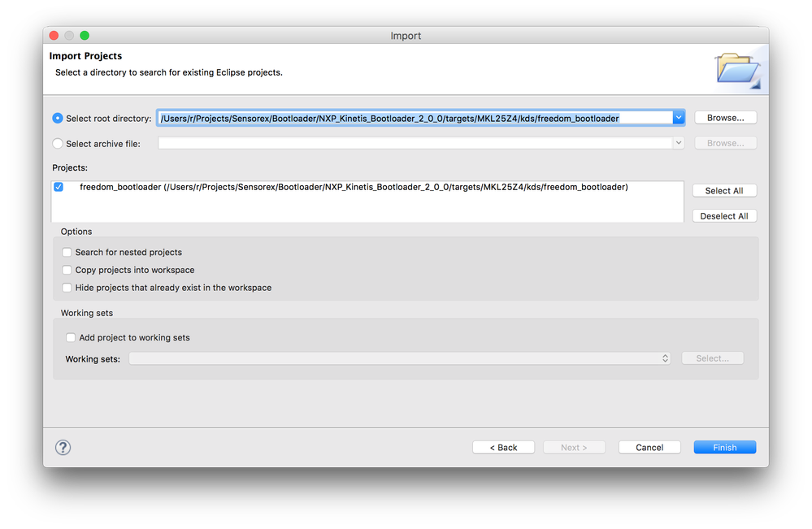This screenshot has height=529, width=812.
Task: Choose the Select root directory radio button
Action: click(x=58, y=118)
